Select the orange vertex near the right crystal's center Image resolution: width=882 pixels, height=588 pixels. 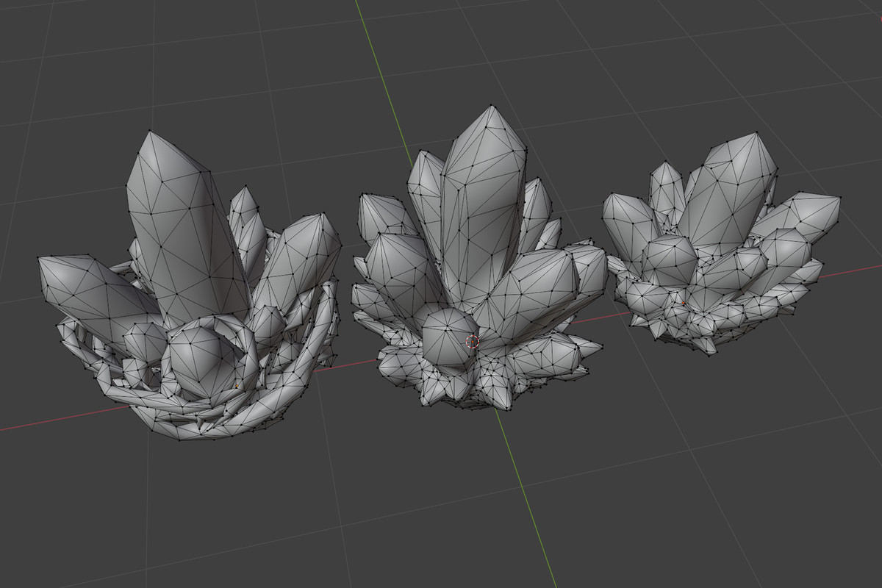[x=683, y=302]
